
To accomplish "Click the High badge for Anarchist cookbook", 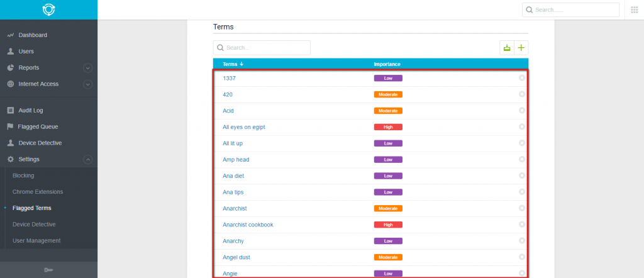I will [388, 225].
